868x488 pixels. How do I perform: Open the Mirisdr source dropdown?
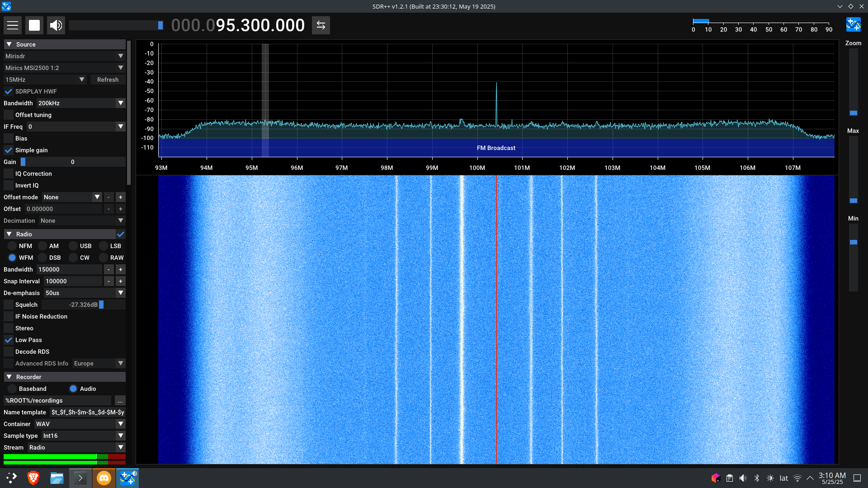tap(65, 56)
